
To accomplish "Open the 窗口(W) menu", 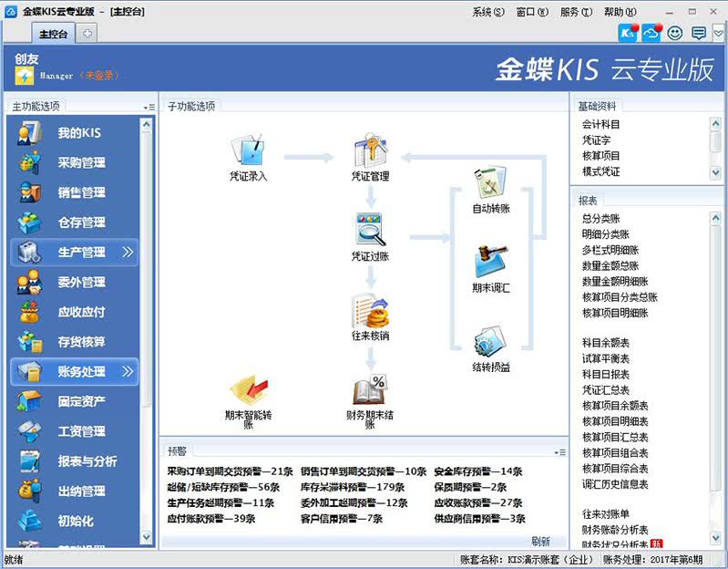I will (532, 12).
